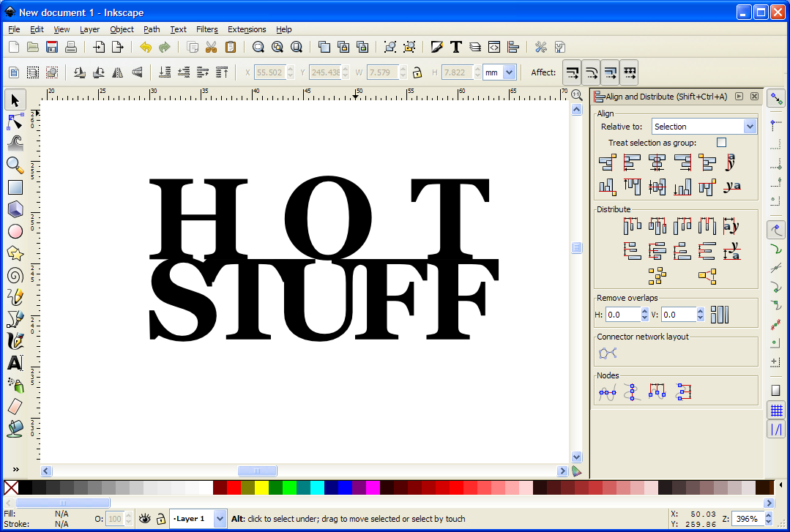The height and width of the screenshot is (532, 790).
Task: Toggle scale stroke width Affect button
Action: pyautogui.click(x=573, y=72)
